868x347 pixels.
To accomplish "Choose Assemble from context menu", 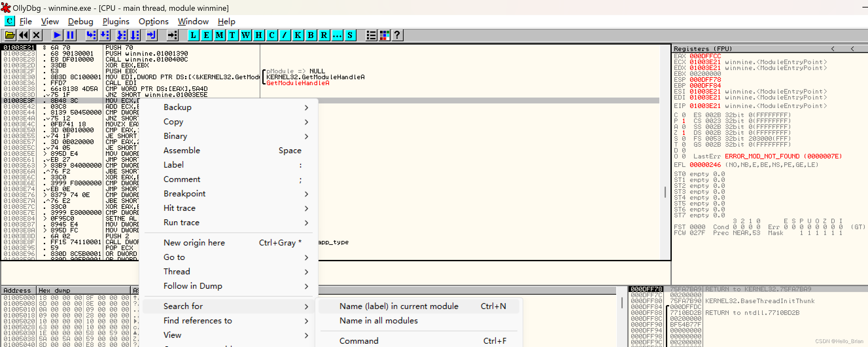I will 229,150.
